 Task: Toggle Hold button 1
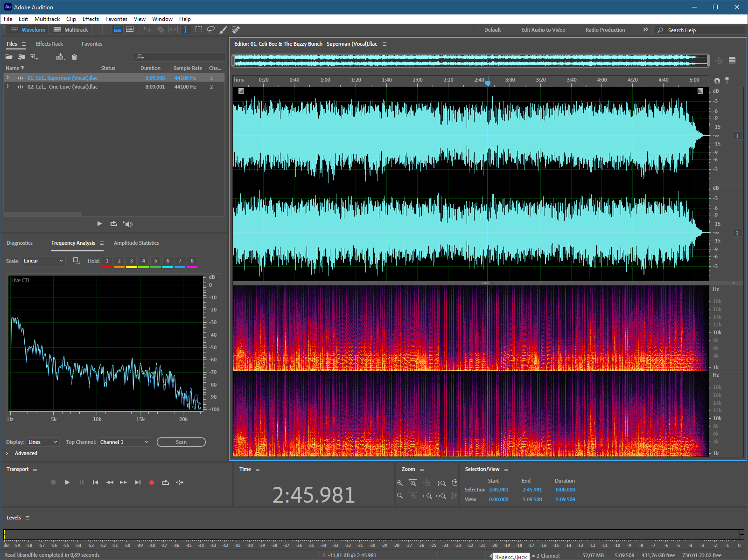(x=107, y=261)
